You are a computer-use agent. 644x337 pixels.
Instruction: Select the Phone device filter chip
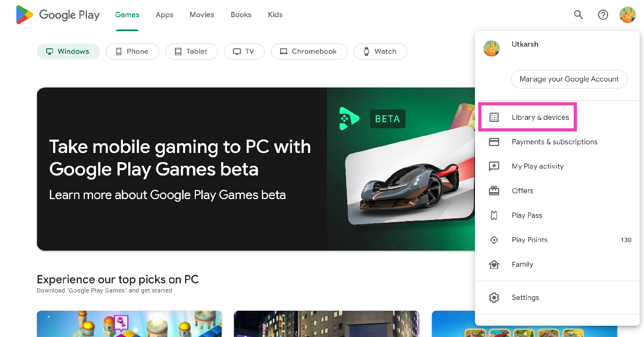pyautogui.click(x=133, y=52)
